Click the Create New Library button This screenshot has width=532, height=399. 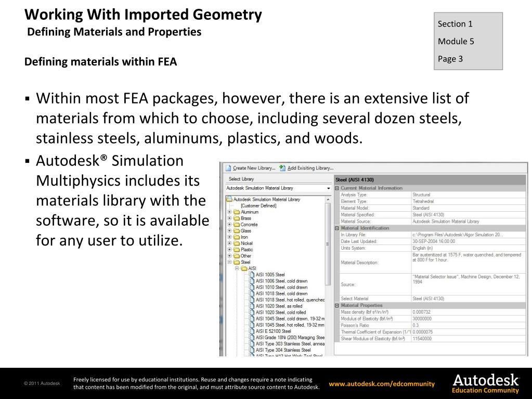point(251,168)
